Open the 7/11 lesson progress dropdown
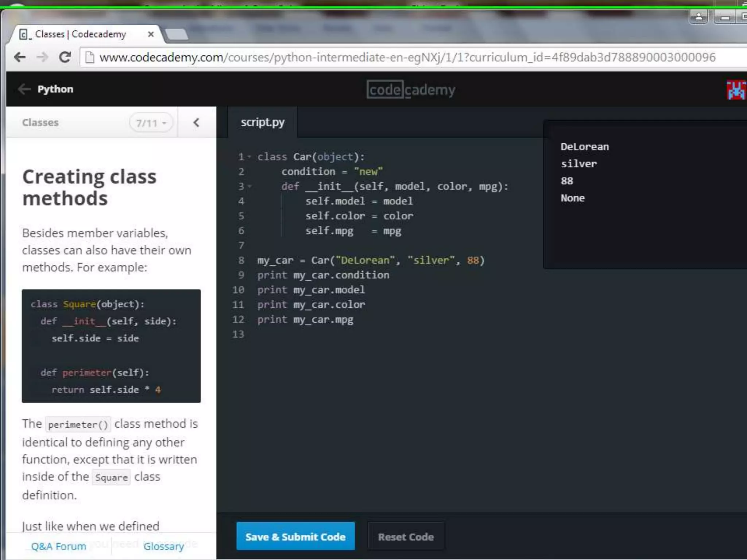Viewport: 747px width, 560px height. (151, 123)
